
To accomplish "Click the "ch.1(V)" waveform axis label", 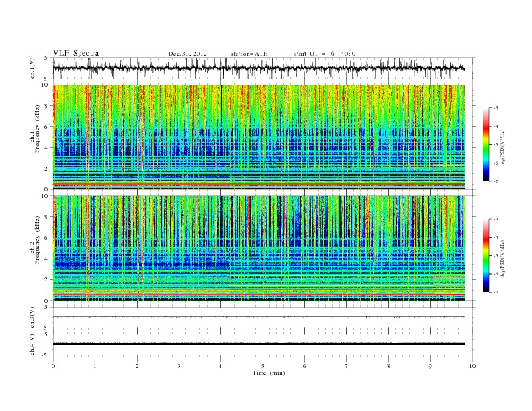I will [x=32, y=69].
